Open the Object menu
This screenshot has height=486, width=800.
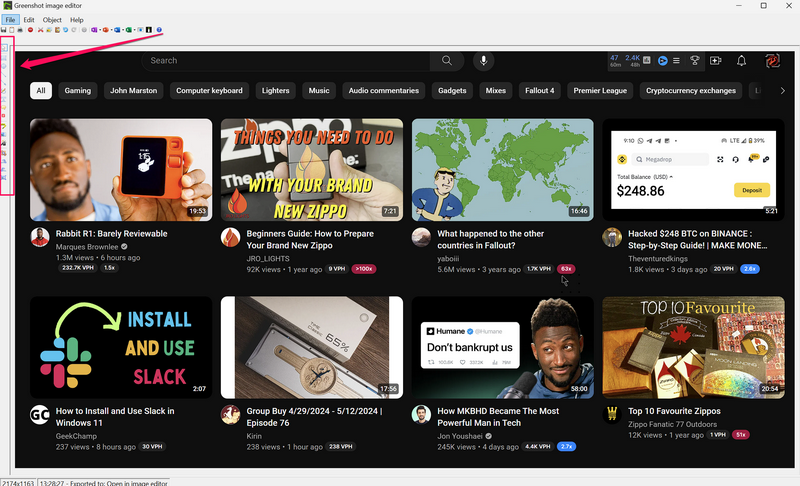[x=52, y=19]
